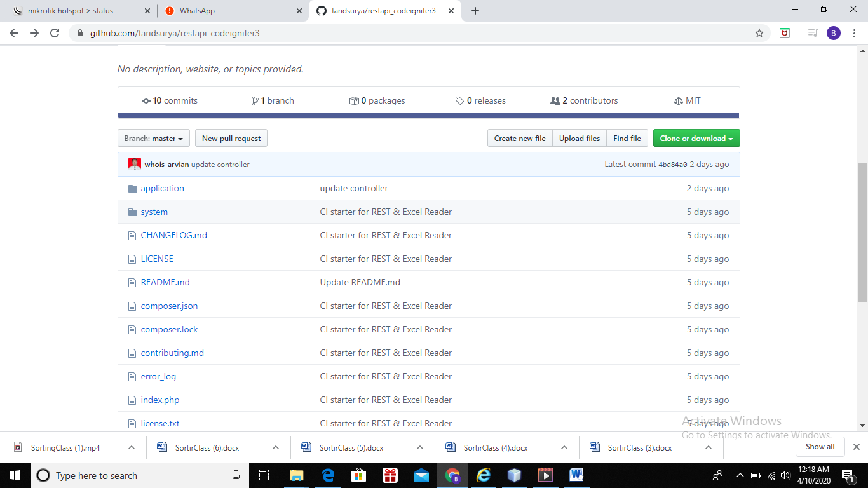Open a new browser tab
Image resolution: width=868 pixels, height=488 pixels.
coord(475,11)
